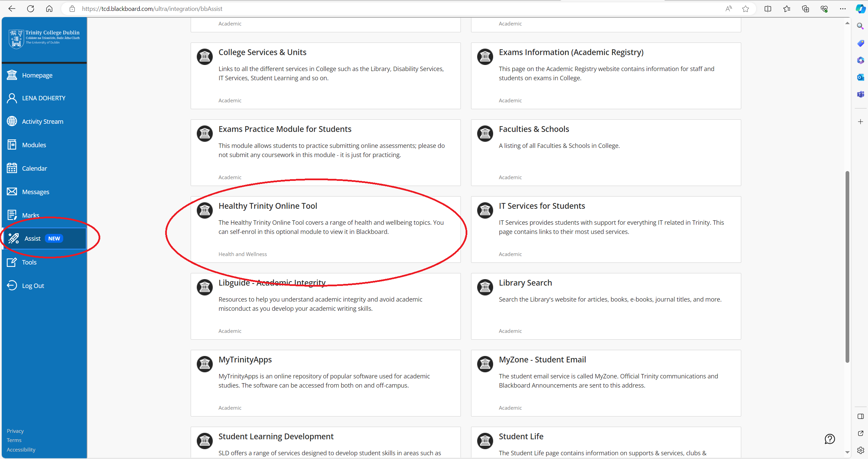Click the browser back arrow

12,9
